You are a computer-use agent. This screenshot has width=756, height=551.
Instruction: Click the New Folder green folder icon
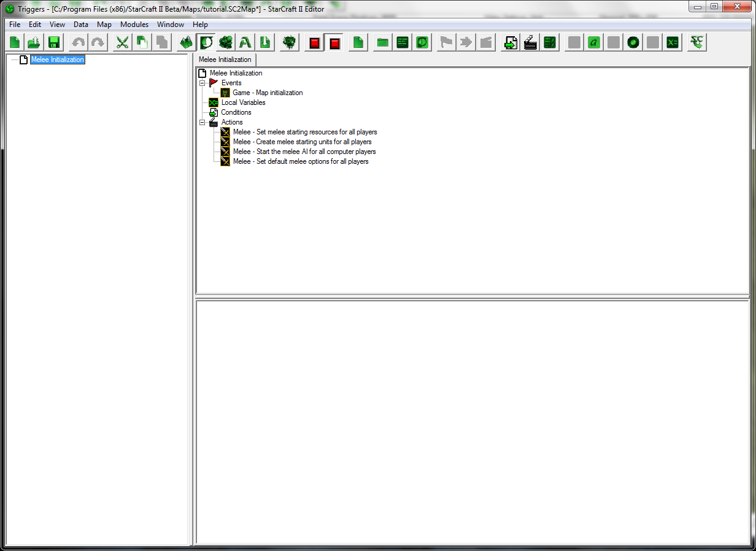tap(383, 42)
